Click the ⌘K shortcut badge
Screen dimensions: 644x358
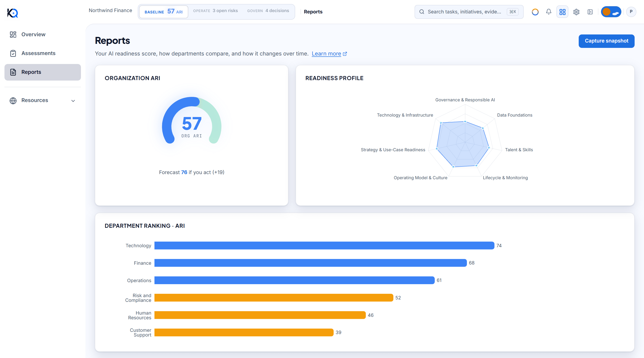pos(513,12)
